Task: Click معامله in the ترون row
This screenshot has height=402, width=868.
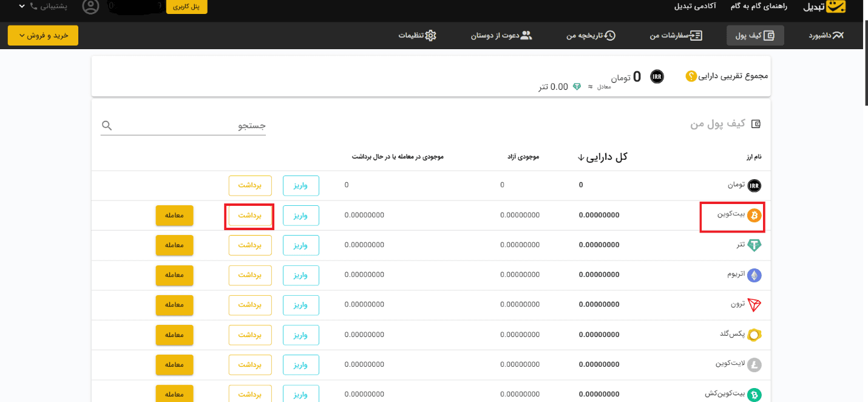Action: pos(175,305)
